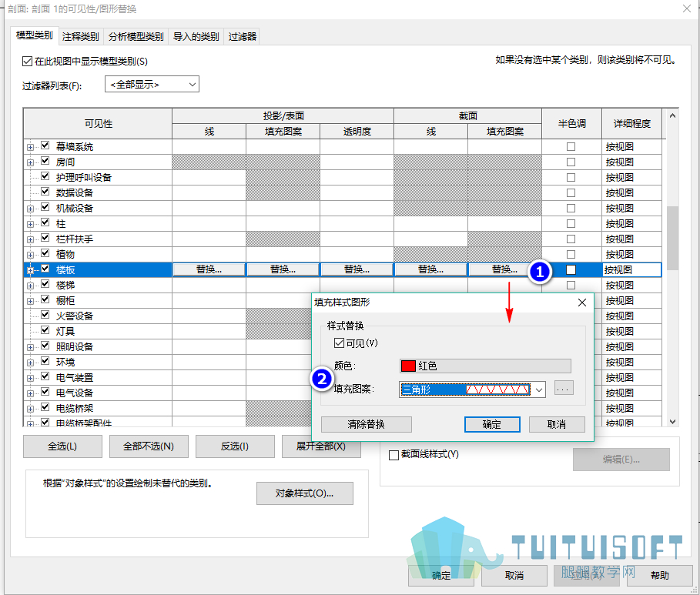Enable the 截面线样式(Y) checkbox
Screen dimensions: 700x595
pos(394,455)
